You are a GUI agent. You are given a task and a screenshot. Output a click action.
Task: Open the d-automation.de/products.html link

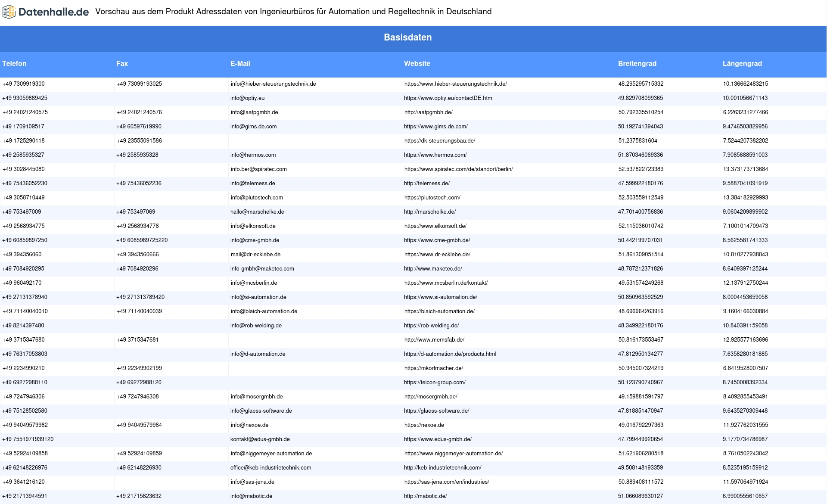pyautogui.click(x=450, y=354)
